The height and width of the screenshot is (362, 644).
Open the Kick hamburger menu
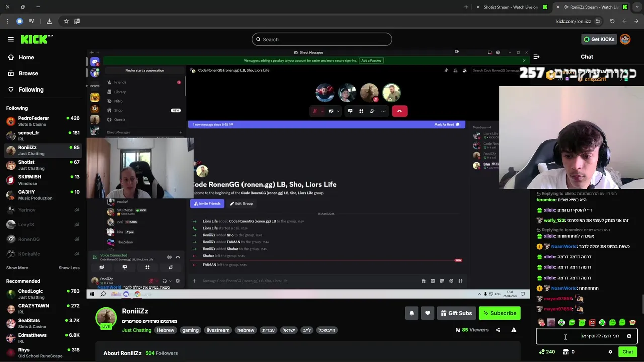(11, 39)
